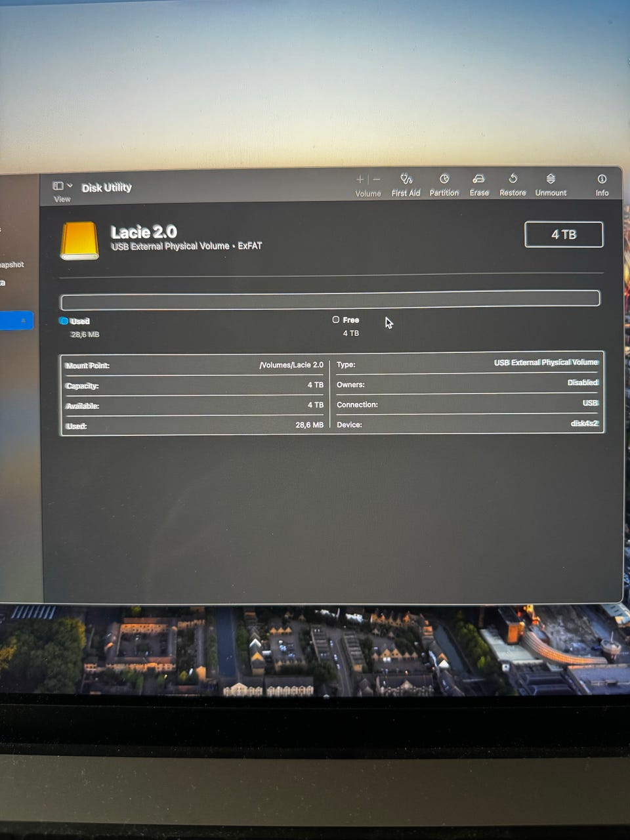The height and width of the screenshot is (840, 630).
Task: Select the Restore arrow tool
Action: [513, 178]
